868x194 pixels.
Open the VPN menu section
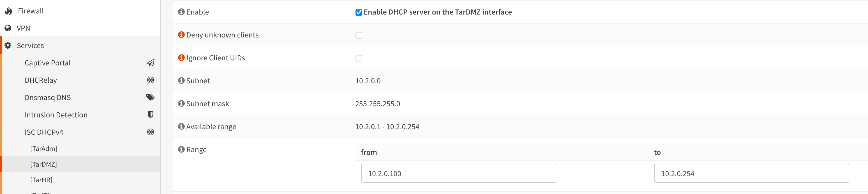pos(23,28)
